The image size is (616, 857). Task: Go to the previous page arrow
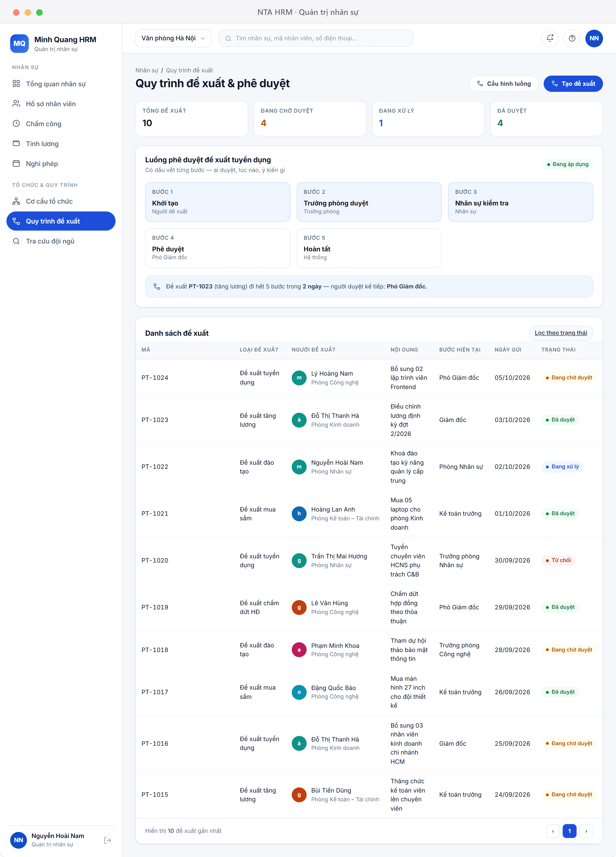[x=553, y=831]
